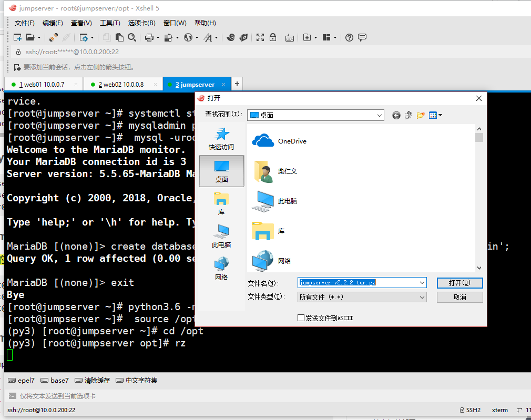Select 桌面 in dialog sidebar

(x=221, y=171)
